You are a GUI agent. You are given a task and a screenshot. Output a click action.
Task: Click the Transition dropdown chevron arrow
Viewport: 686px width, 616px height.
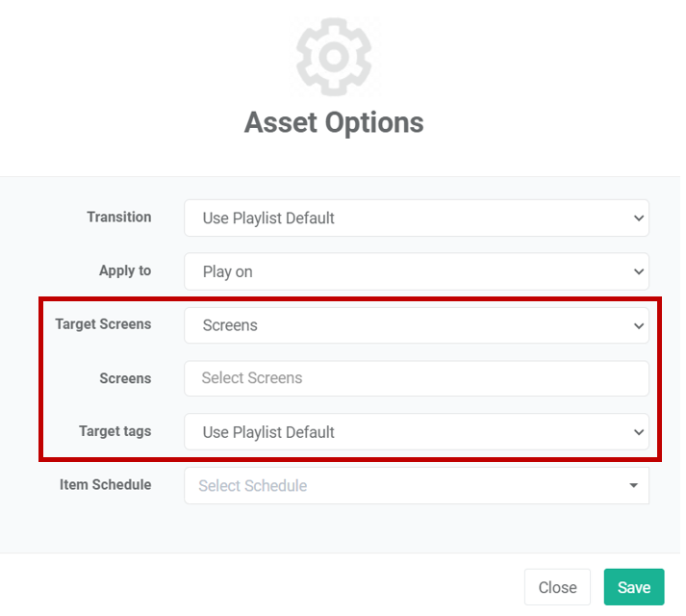pyautogui.click(x=638, y=218)
